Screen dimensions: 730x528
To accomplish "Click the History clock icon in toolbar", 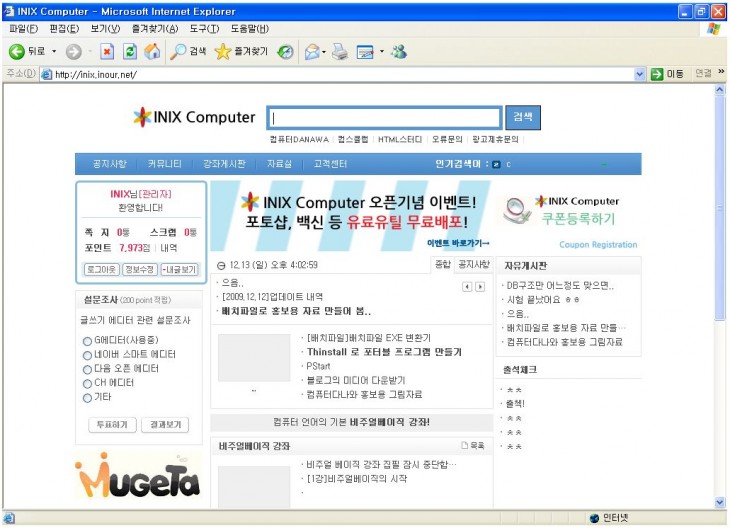I will [286, 52].
